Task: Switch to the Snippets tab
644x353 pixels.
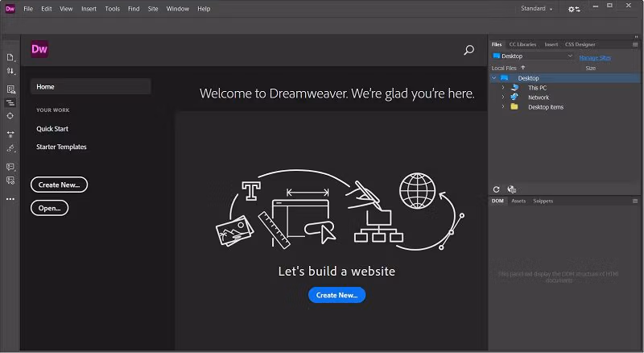Action: click(543, 201)
